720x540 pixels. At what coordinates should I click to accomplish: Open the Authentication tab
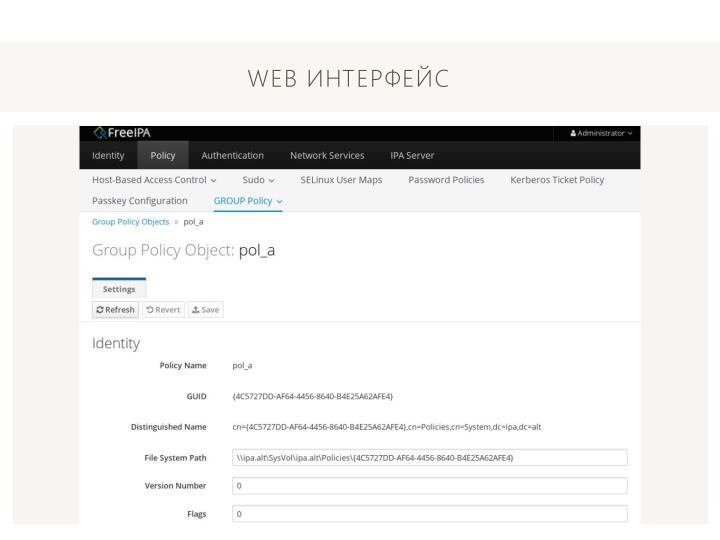click(x=233, y=155)
